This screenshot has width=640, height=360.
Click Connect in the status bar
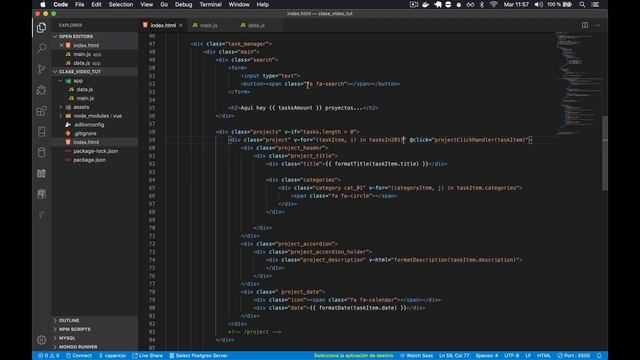(x=79, y=356)
